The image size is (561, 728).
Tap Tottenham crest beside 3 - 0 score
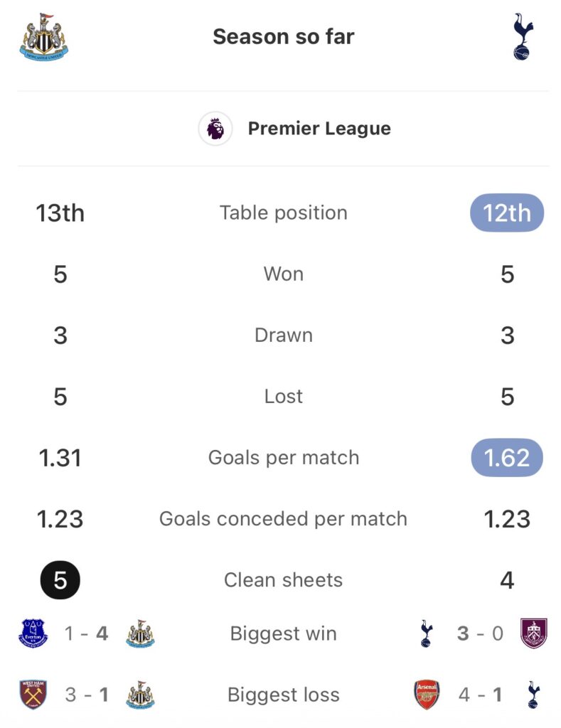(x=426, y=633)
